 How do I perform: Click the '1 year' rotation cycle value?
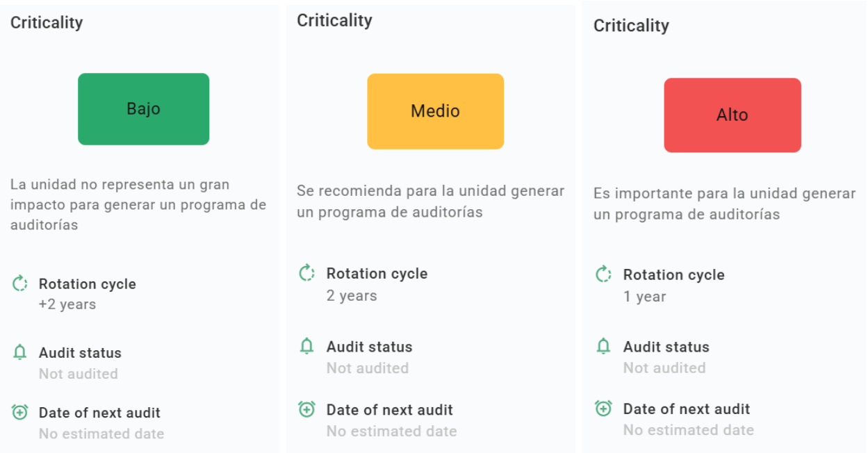click(644, 297)
